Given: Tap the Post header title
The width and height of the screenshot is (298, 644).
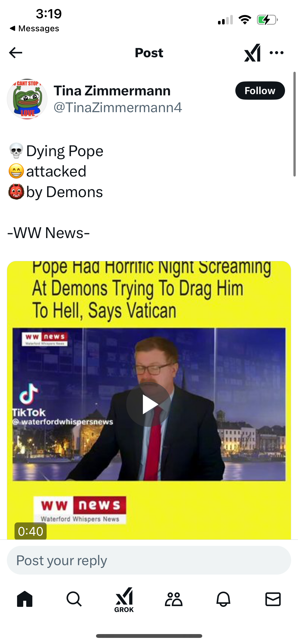Looking at the screenshot, I should pyautogui.click(x=149, y=53).
